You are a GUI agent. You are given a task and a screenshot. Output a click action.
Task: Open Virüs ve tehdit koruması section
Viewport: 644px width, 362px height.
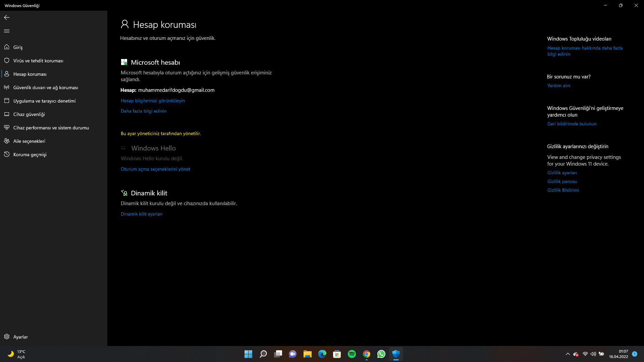(x=38, y=61)
